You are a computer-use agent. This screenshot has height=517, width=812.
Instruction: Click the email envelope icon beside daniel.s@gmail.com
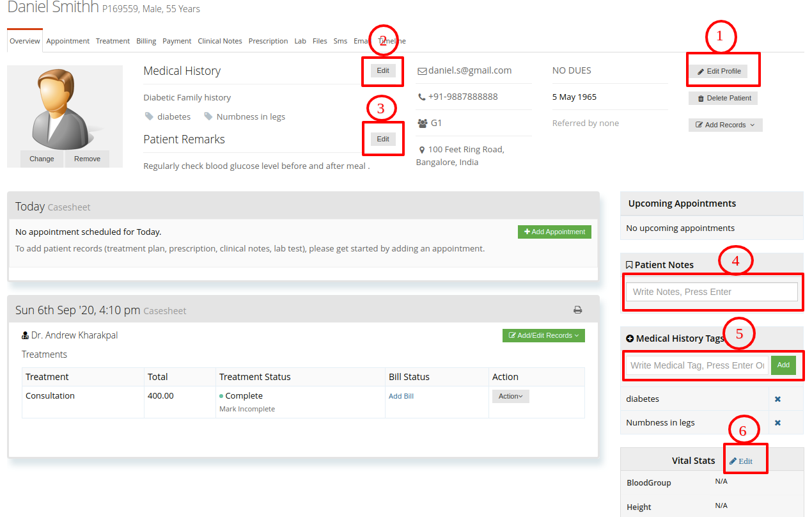pos(422,71)
